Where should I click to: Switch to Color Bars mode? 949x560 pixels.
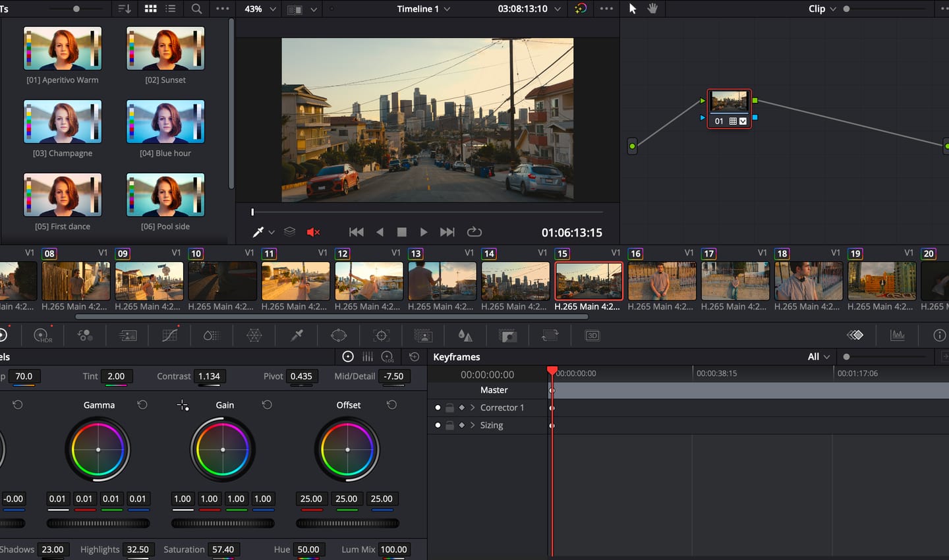pyautogui.click(x=368, y=356)
